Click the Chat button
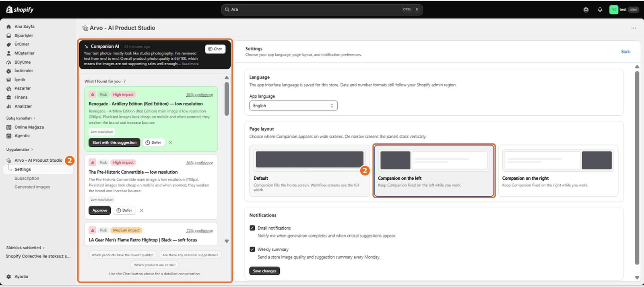The image size is (644, 287). [x=215, y=49]
